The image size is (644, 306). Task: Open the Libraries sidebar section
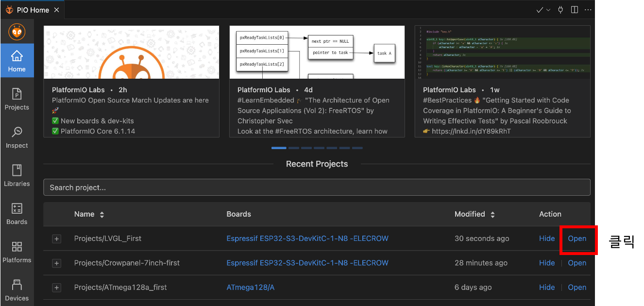click(x=17, y=175)
